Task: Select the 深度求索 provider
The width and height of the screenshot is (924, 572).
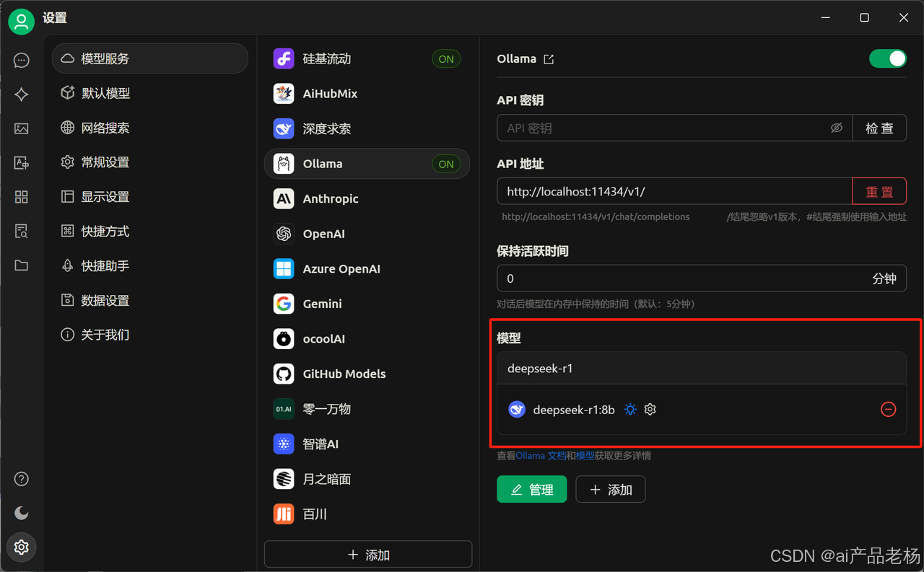Action: pyautogui.click(x=367, y=129)
